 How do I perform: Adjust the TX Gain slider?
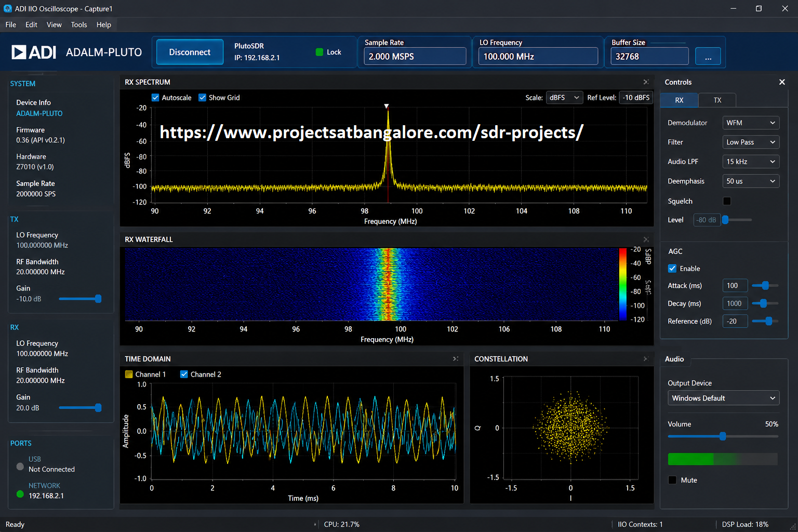[x=98, y=299]
